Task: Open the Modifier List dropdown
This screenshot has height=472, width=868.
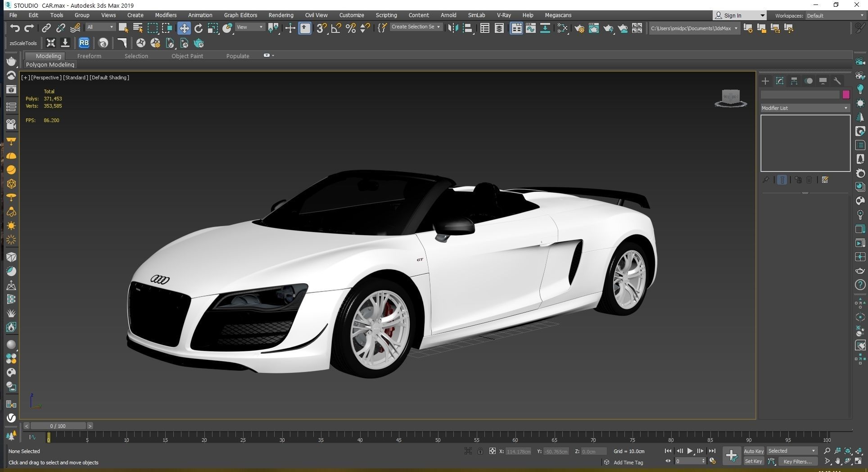Action: click(x=805, y=108)
